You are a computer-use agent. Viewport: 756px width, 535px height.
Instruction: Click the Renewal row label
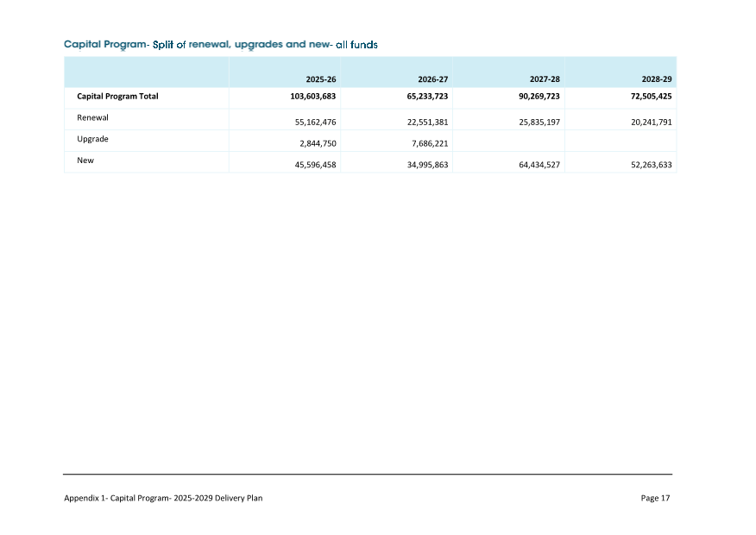click(92, 117)
